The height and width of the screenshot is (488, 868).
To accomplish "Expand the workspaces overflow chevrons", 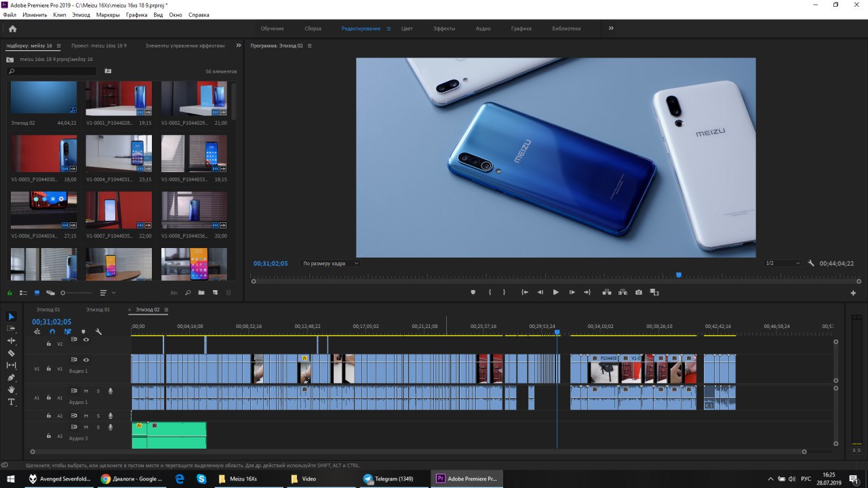I will click(611, 28).
